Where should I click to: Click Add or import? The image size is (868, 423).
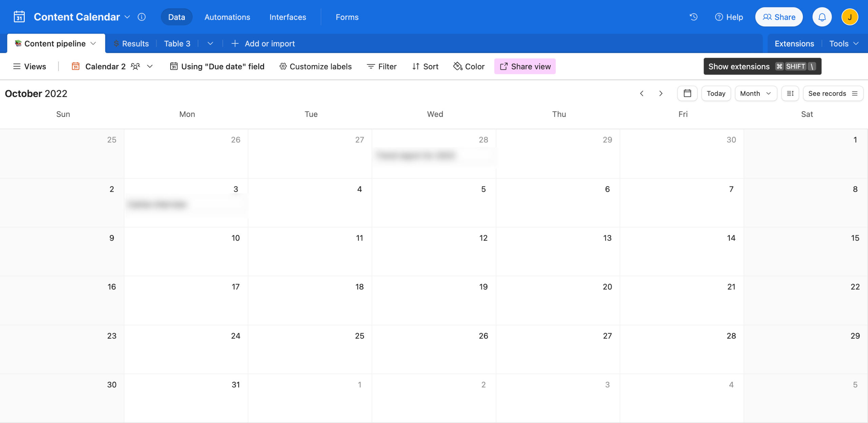click(263, 44)
